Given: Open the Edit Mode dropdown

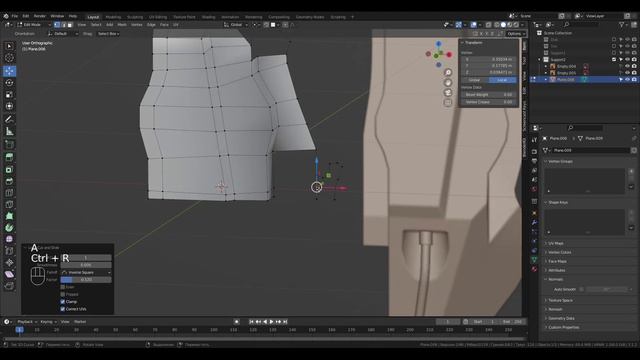Looking at the screenshot, I should tap(34, 25).
